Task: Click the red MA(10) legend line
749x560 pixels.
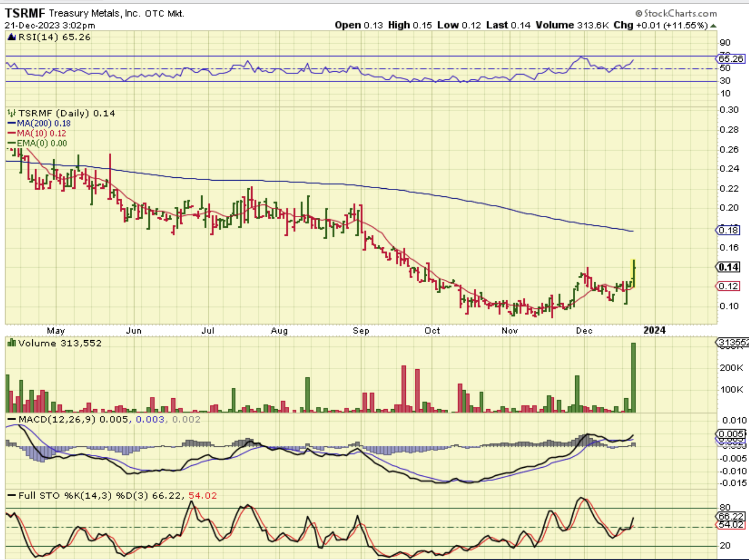Action: (12, 133)
